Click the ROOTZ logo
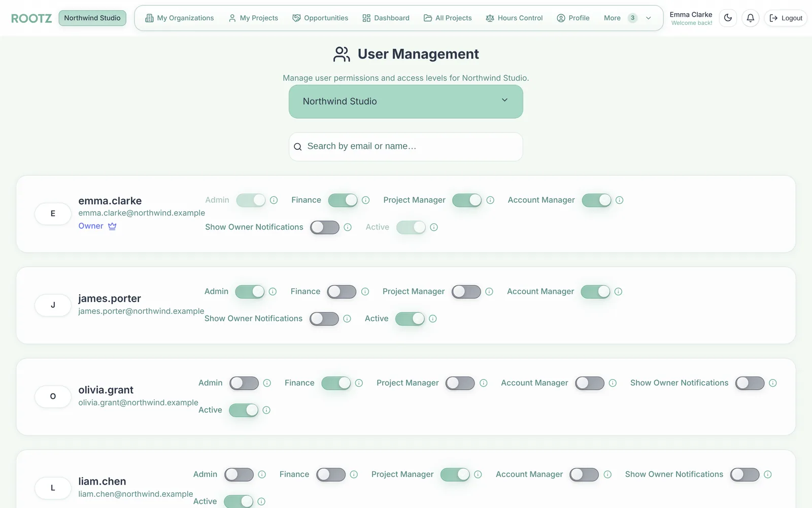The image size is (812, 508). [31, 18]
